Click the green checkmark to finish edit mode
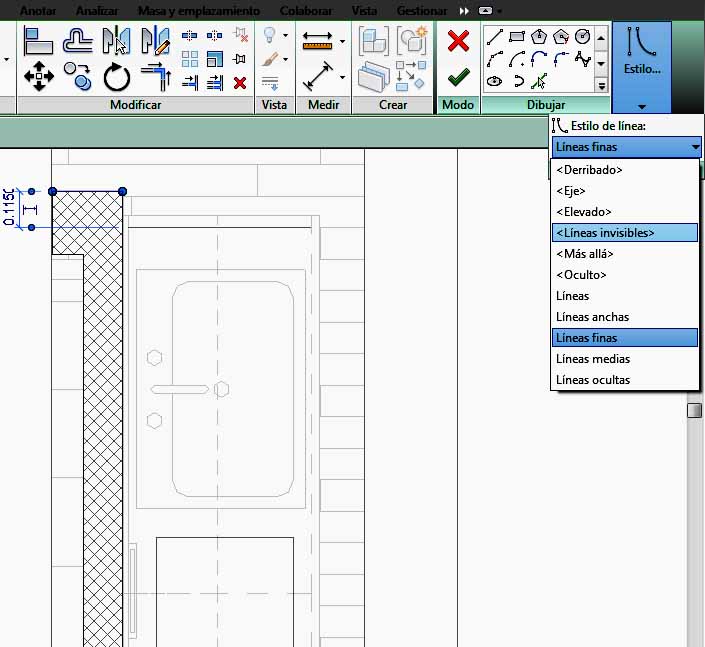Screen dimensions: 705x647 point(458,77)
